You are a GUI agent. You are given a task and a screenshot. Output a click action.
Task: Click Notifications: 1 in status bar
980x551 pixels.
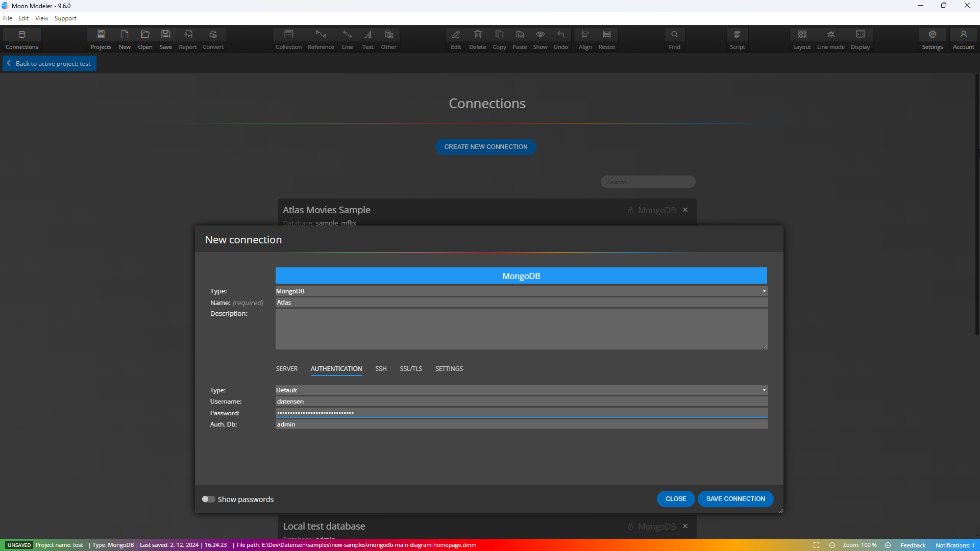[954, 545]
